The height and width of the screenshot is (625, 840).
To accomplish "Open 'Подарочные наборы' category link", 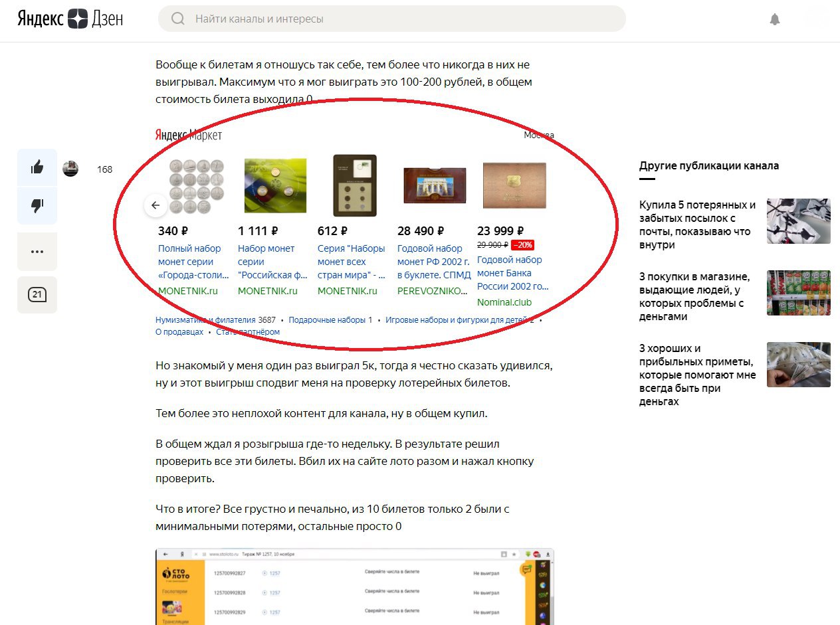I will [328, 319].
